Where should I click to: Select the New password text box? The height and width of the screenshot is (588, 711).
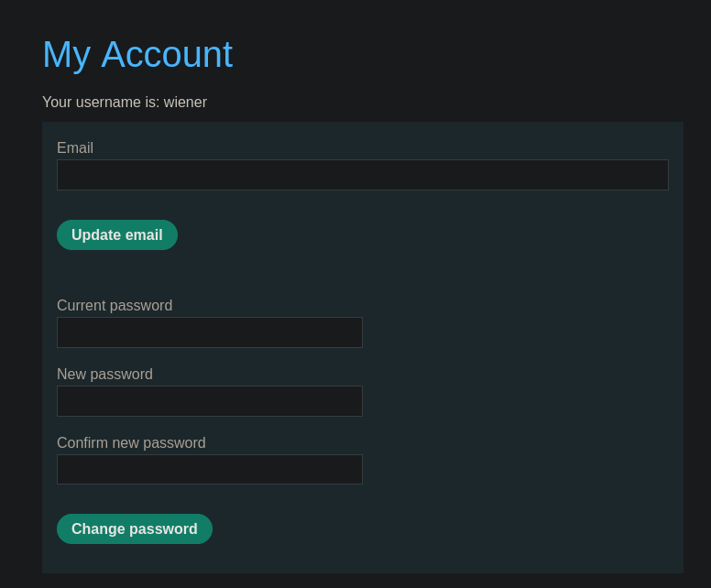[210, 401]
